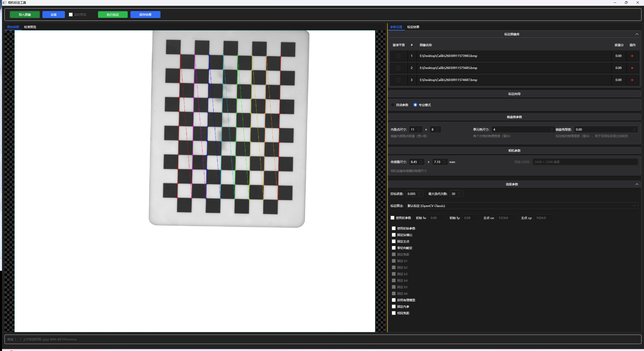Select reference plane radio for image 1
644x351 pixels.
pyautogui.click(x=398, y=56)
